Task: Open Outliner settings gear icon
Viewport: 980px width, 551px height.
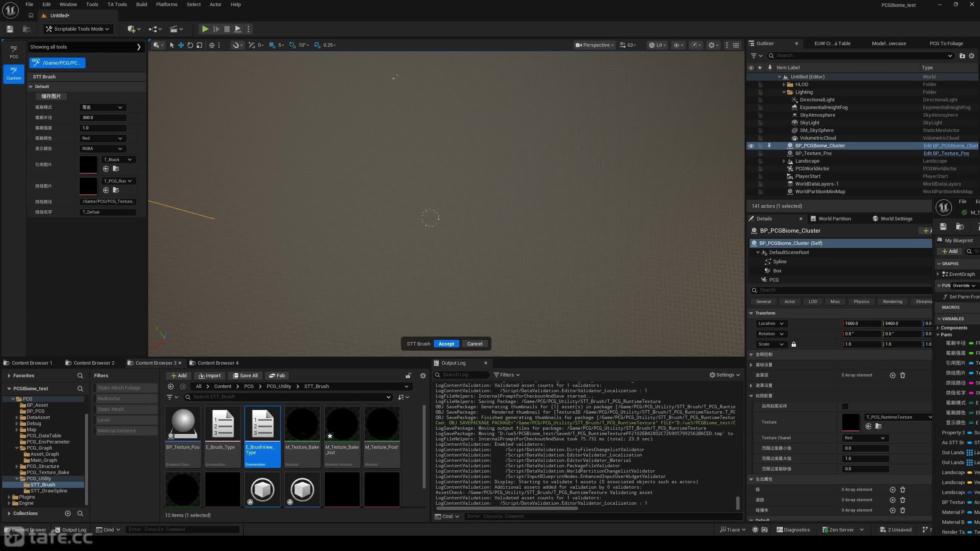Action: coord(972,56)
